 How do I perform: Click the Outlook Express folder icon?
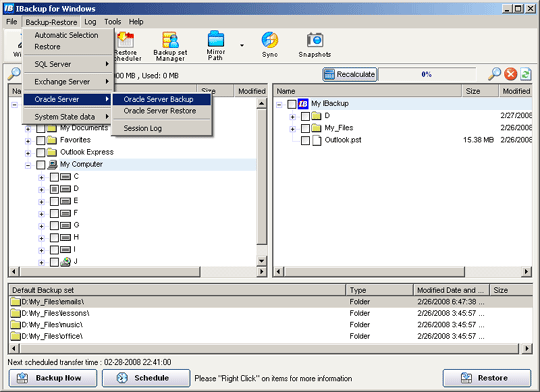[52, 152]
